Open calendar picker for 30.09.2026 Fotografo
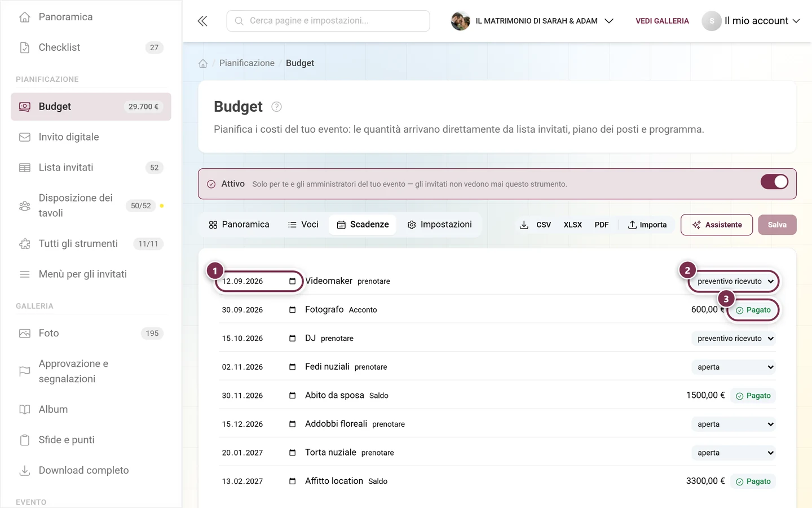Viewport: 812px width, 508px height. pos(292,310)
